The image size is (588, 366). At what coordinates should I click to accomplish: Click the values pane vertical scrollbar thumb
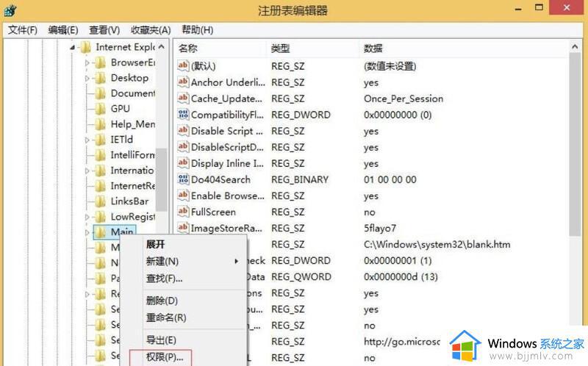tap(575, 144)
